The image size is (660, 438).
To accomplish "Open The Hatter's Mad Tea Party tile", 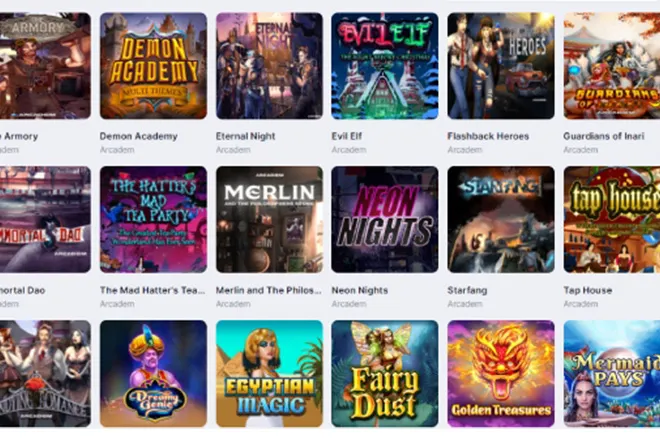I will tap(153, 220).
